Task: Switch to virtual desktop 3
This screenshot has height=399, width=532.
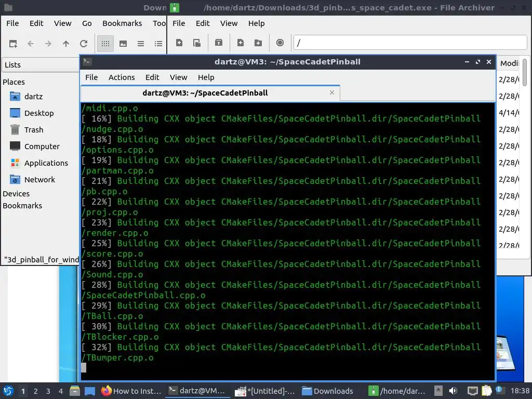Action: click(48, 391)
